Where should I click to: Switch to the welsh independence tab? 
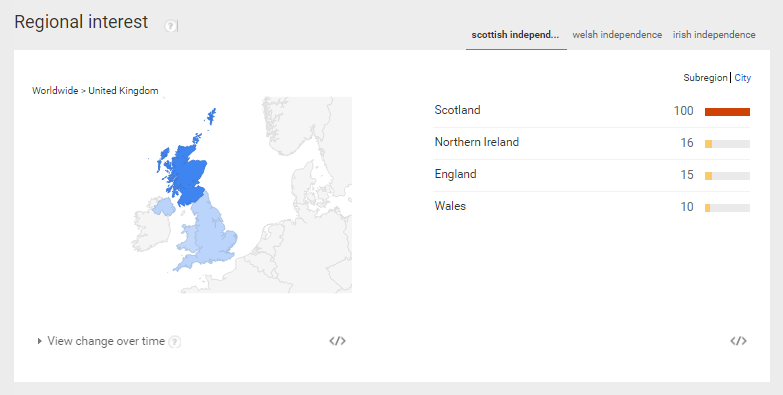pyautogui.click(x=617, y=34)
